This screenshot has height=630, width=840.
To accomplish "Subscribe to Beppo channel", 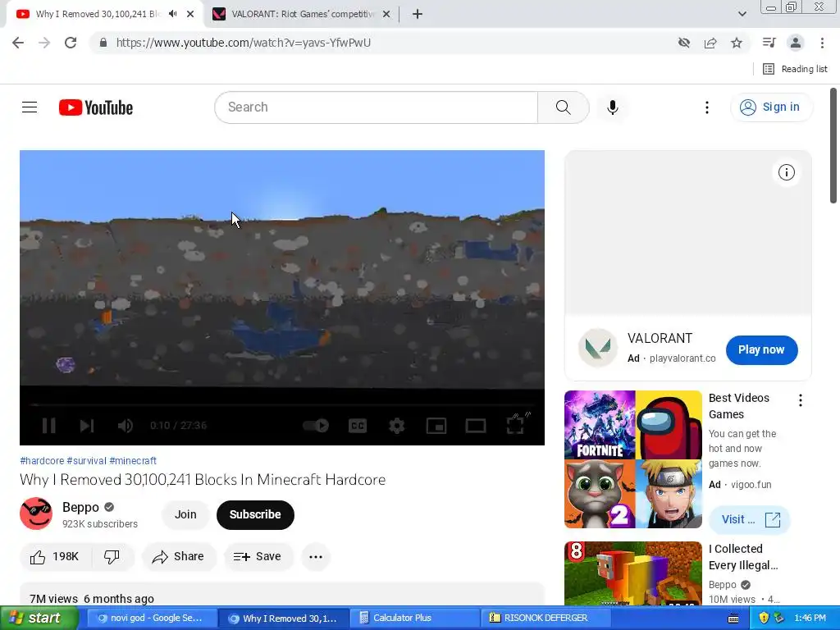I will click(x=255, y=514).
